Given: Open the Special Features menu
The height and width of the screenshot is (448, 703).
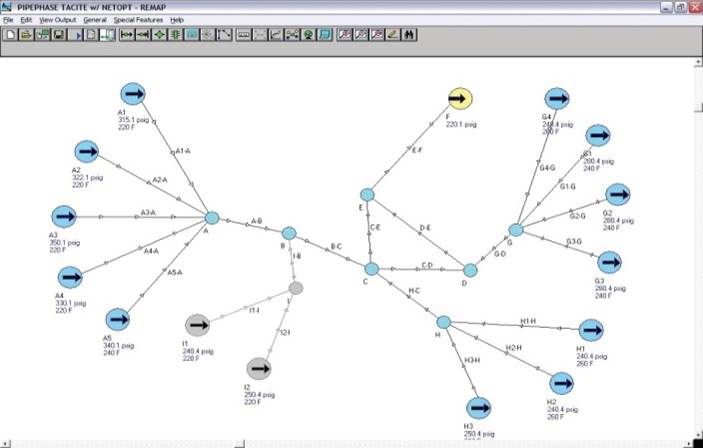Looking at the screenshot, I should click(x=138, y=20).
